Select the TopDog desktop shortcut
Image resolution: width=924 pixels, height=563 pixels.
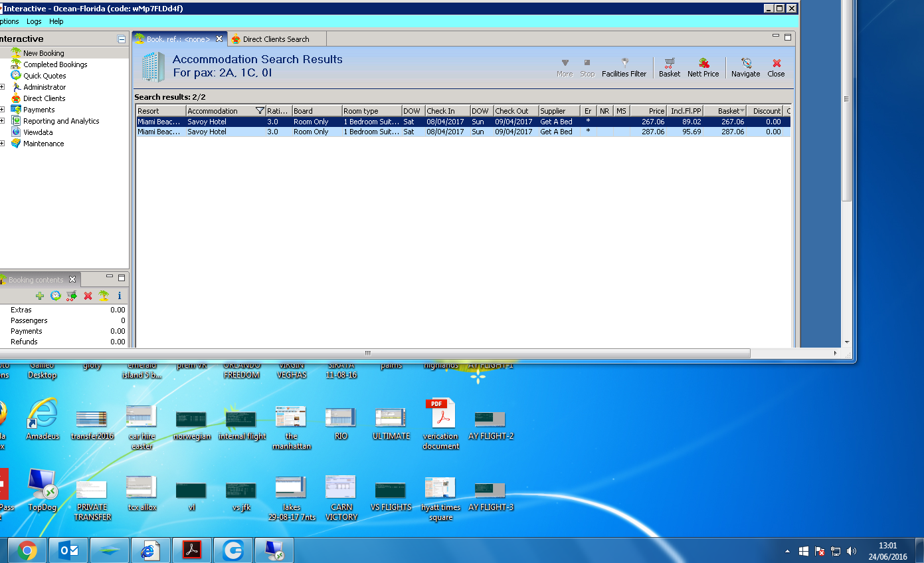(43, 491)
